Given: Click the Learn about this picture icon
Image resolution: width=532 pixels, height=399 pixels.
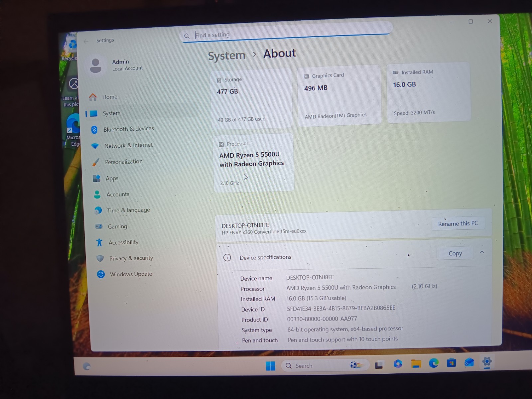Looking at the screenshot, I should (71, 92).
